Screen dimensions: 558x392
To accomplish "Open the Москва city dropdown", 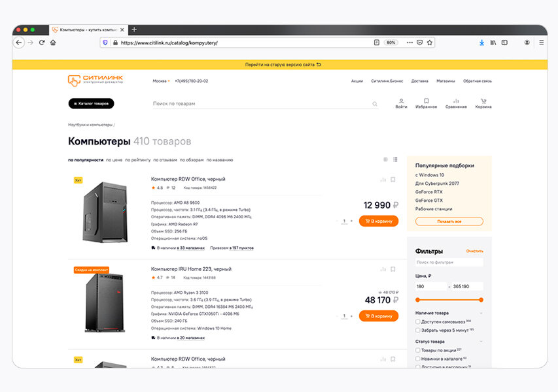I will coord(161,81).
